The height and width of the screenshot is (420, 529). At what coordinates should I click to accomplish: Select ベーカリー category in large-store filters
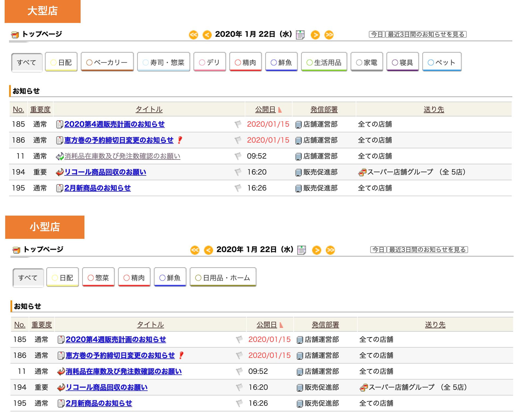(107, 62)
